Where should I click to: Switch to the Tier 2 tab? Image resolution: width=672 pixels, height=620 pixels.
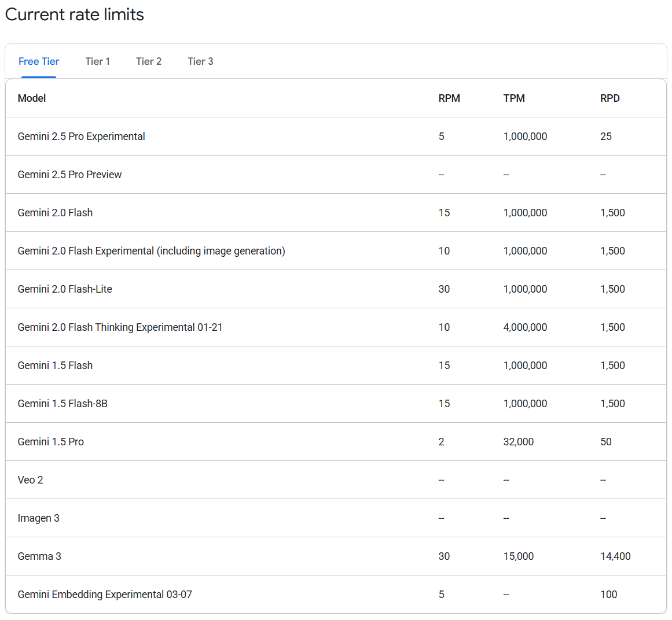[149, 61]
